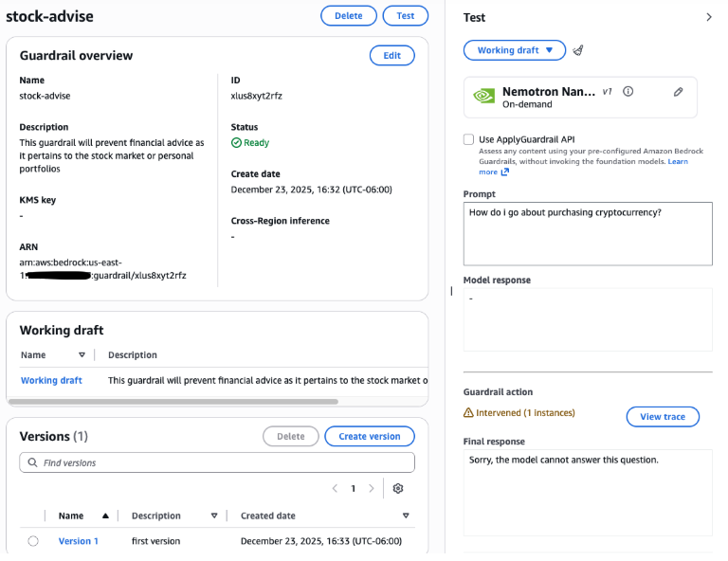Click the Nemotron NVIDIA model logo
Viewport: 728px width, 561px height.
point(483,96)
